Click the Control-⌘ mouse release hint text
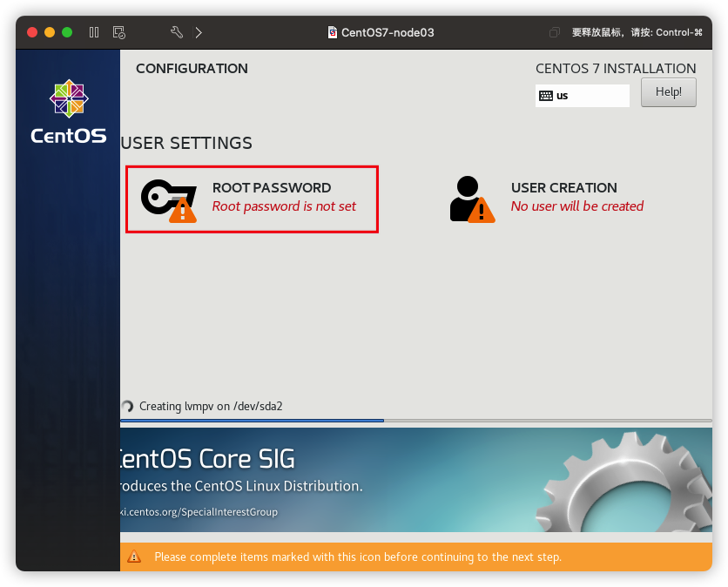This screenshot has width=728, height=587. 637,32
